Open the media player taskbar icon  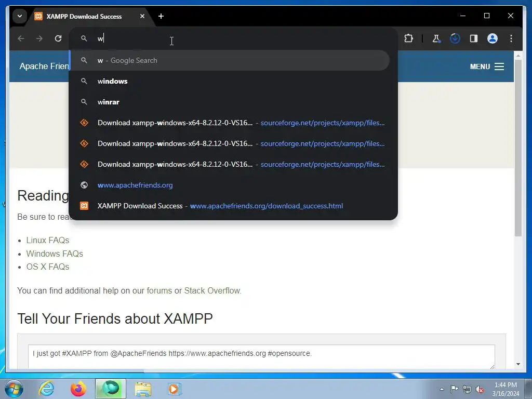(175, 389)
